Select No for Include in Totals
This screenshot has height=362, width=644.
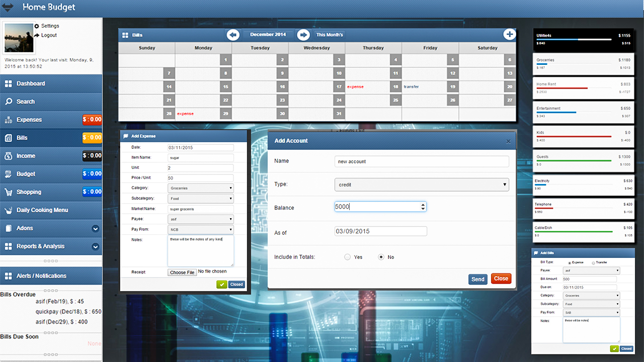[x=381, y=257]
